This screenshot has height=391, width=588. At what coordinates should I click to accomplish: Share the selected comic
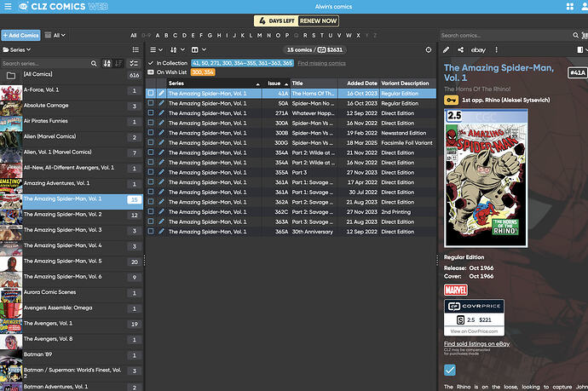460,49
